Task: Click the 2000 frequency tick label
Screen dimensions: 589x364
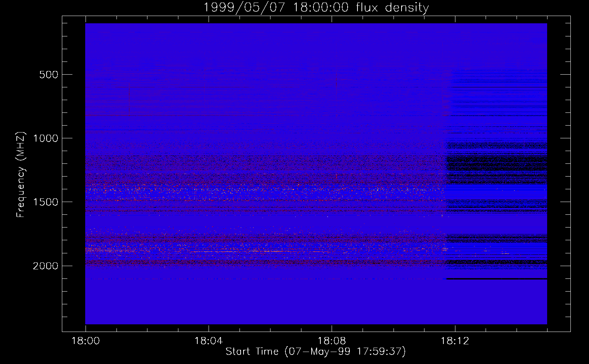Action: (46, 266)
